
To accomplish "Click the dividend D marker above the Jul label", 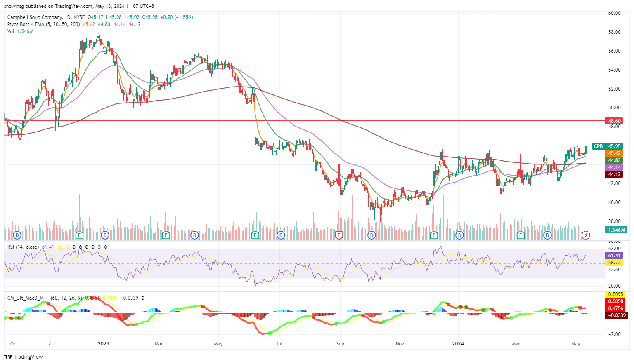I will pos(281,235).
